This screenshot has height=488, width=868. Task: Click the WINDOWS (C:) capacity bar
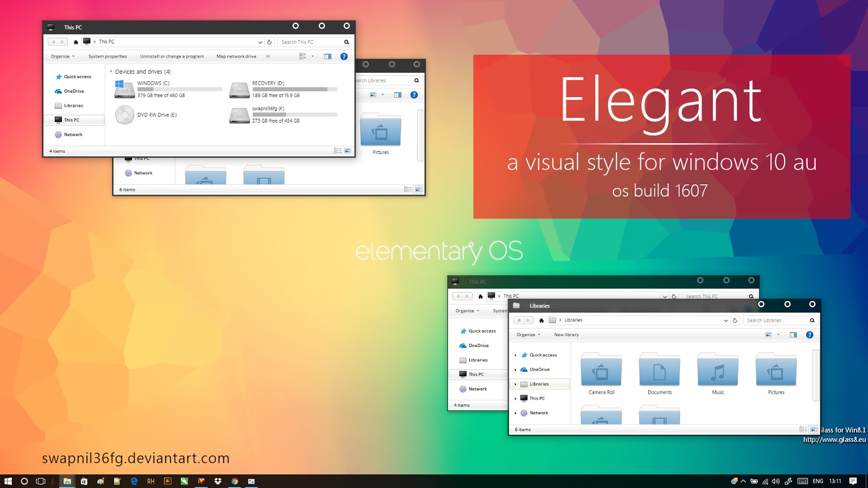coord(180,89)
